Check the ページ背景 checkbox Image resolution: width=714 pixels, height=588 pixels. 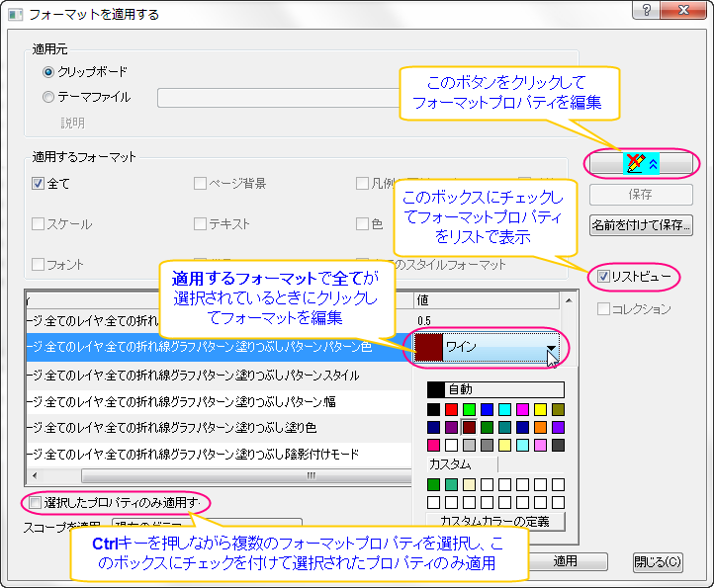(x=200, y=184)
